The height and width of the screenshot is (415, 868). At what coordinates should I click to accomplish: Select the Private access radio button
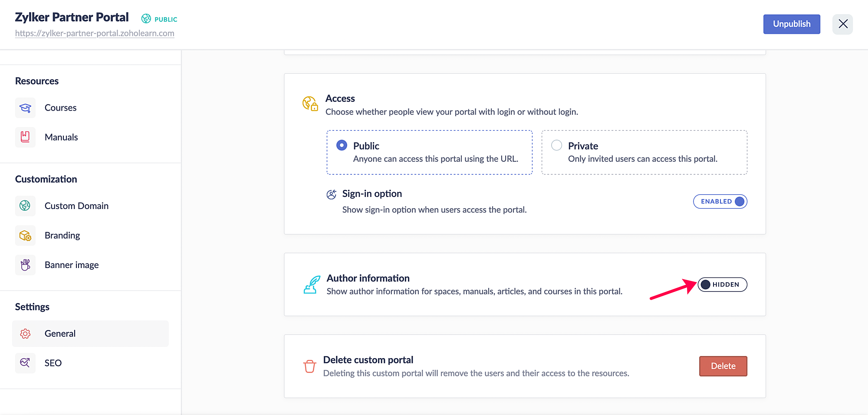(556, 145)
